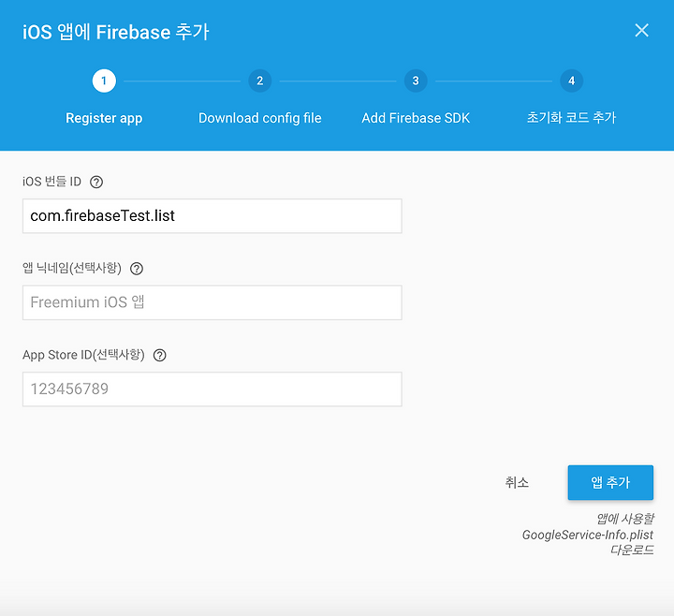Click help icon next to App Store ID
The width and height of the screenshot is (674, 616).
click(x=160, y=356)
